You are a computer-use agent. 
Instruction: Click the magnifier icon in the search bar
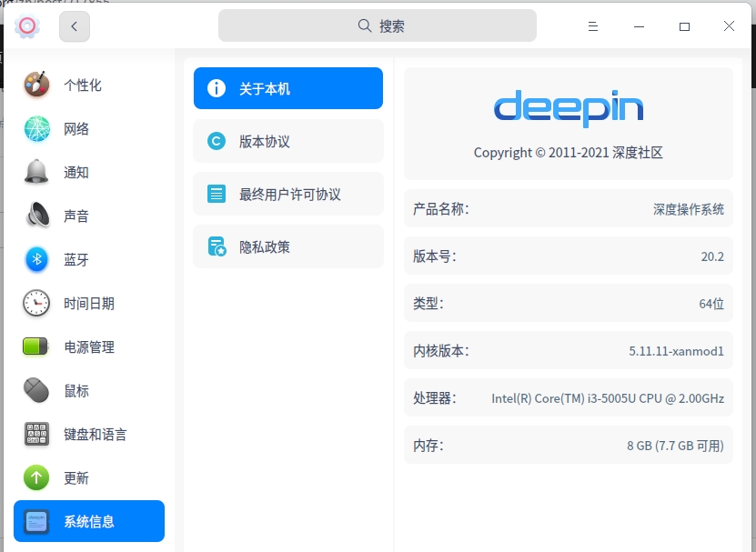[x=365, y=25]
